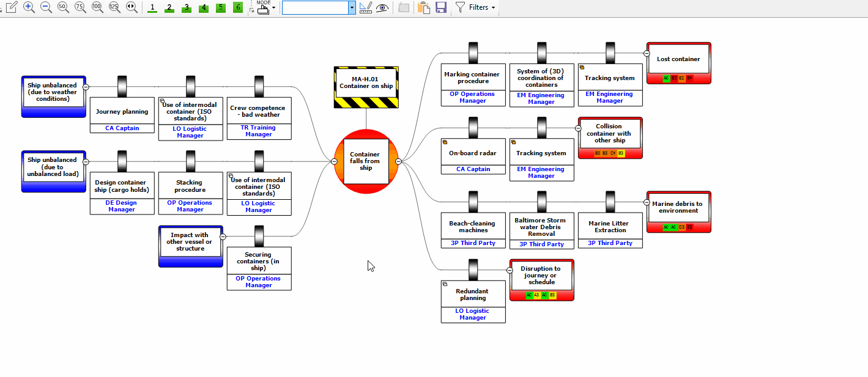Set zoom to 100 percent

[97, 7]
